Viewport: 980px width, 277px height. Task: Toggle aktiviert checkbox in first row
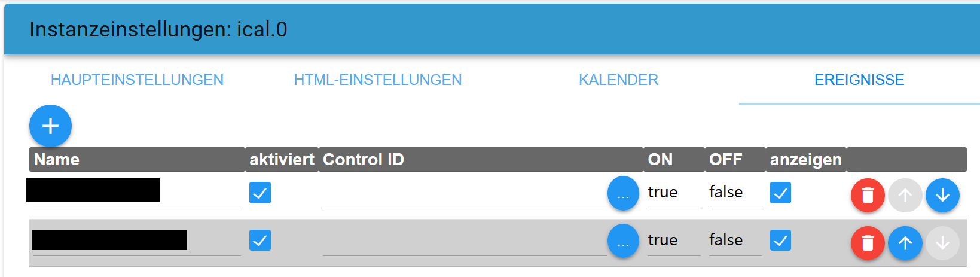pyautogui.click(x=260, y=193)
